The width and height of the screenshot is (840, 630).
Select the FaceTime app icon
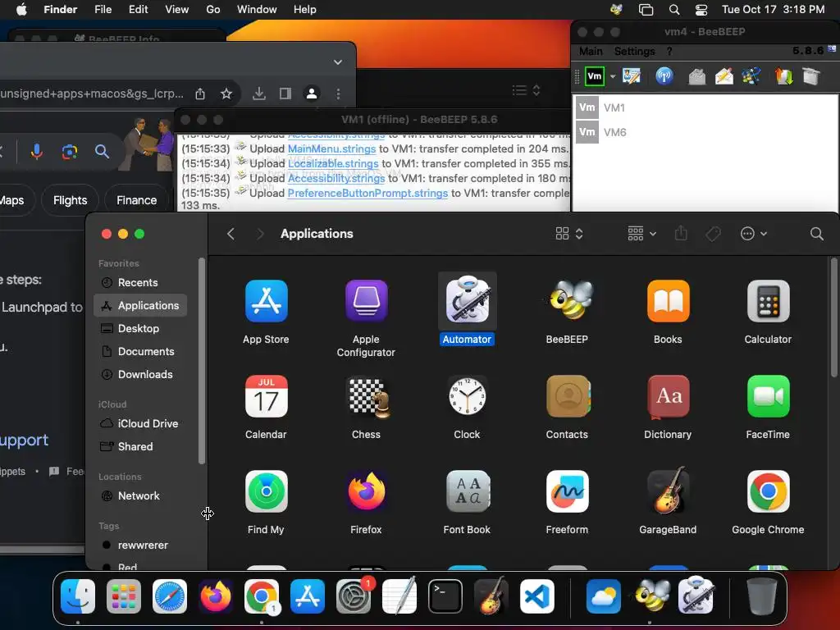coord(768,396)
